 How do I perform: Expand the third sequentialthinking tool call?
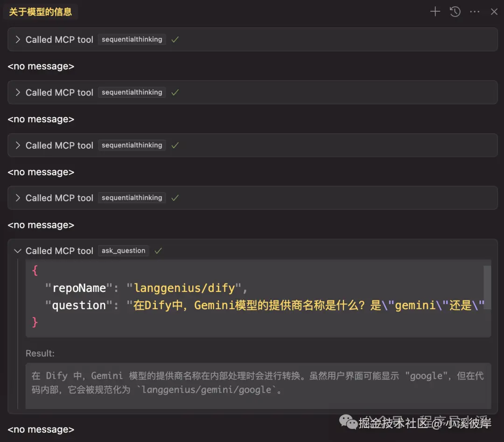coord(18,145)
